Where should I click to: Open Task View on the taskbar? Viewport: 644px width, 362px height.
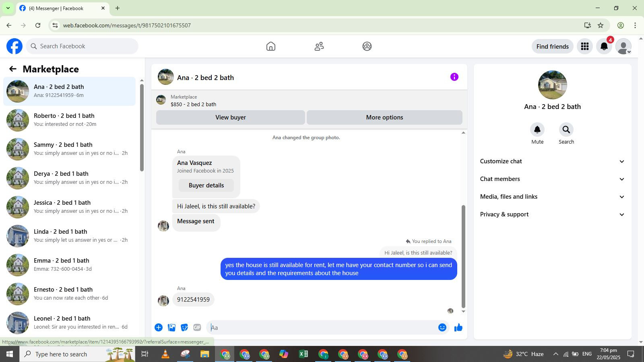145,354
